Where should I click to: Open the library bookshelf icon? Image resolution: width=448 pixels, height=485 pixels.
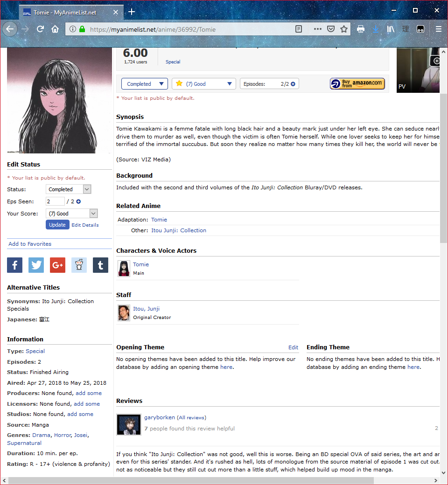(391, 29)
